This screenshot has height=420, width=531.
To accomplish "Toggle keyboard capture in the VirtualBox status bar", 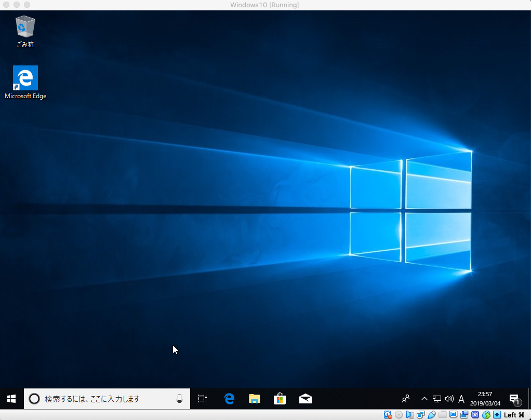I will [x=497, y=415].
